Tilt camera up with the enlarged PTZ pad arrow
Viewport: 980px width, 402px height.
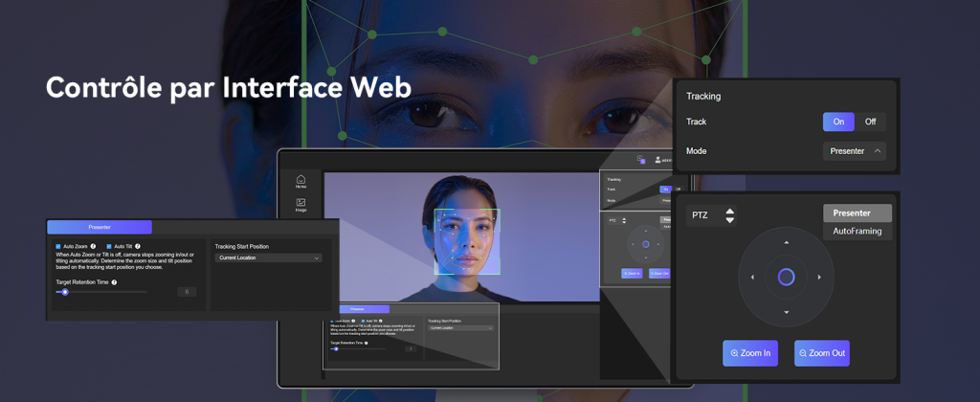787,242
